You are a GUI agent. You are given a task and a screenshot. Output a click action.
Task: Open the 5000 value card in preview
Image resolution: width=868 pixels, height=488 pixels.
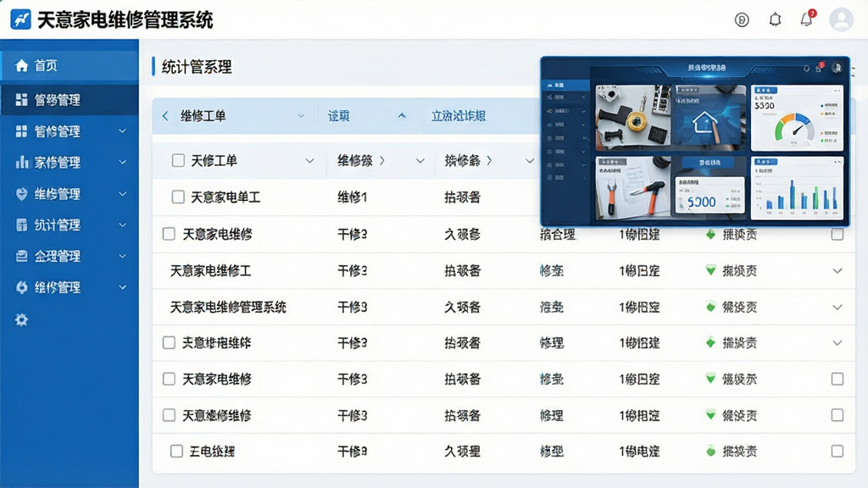(709, 196)
